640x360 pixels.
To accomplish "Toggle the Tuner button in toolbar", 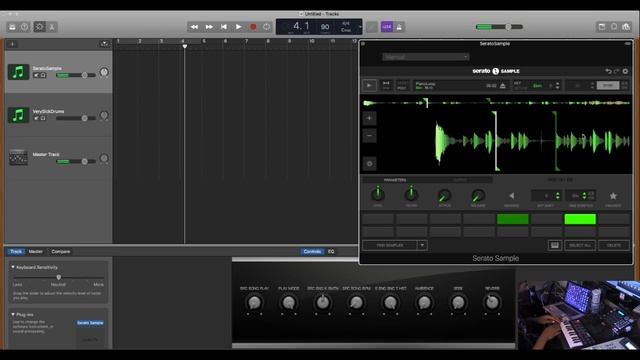I will click(371, 27).
